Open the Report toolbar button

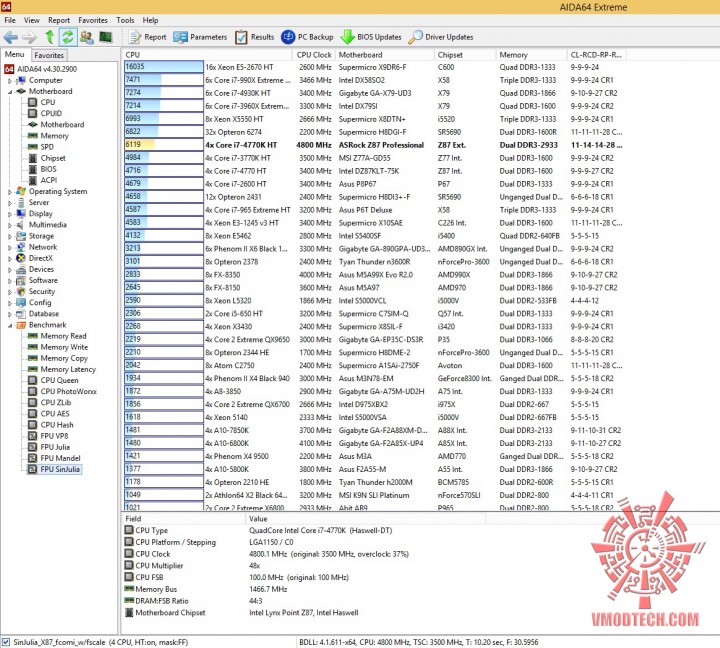click(147, 37)
